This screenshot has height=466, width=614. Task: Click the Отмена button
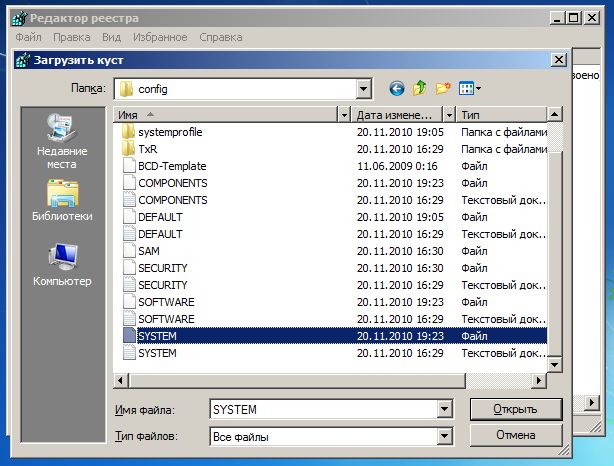pyautogui.click(x=515, y=435)
